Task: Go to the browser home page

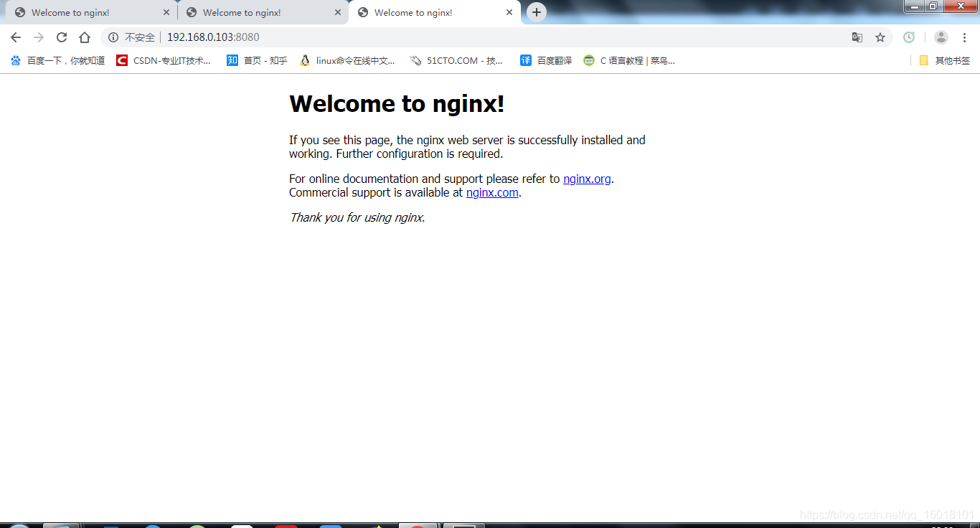Action: point(85,37)
